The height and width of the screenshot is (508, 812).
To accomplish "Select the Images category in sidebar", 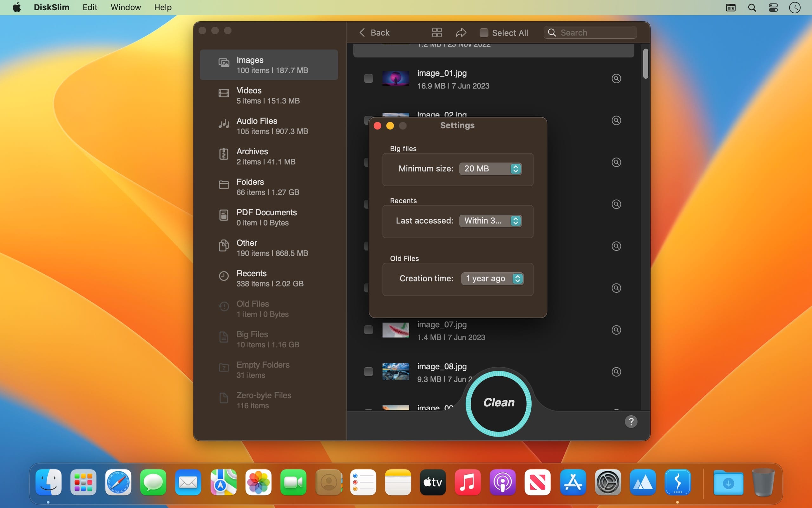I will (269, 65).
